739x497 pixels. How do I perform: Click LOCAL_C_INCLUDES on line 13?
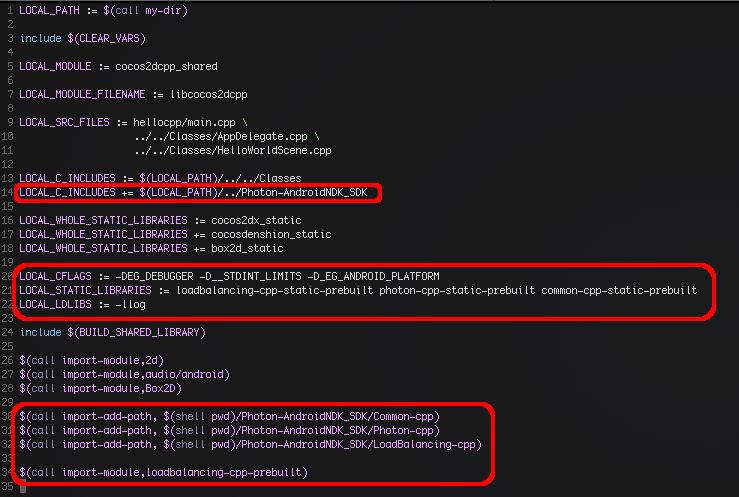coord(67,179)
